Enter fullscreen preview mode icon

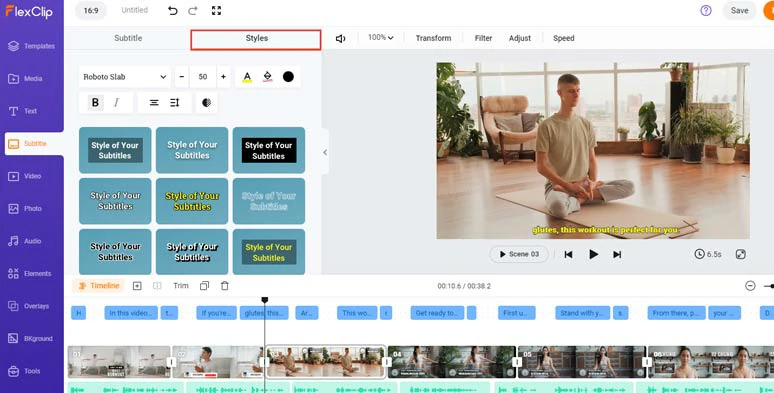[x=216, y=10]
